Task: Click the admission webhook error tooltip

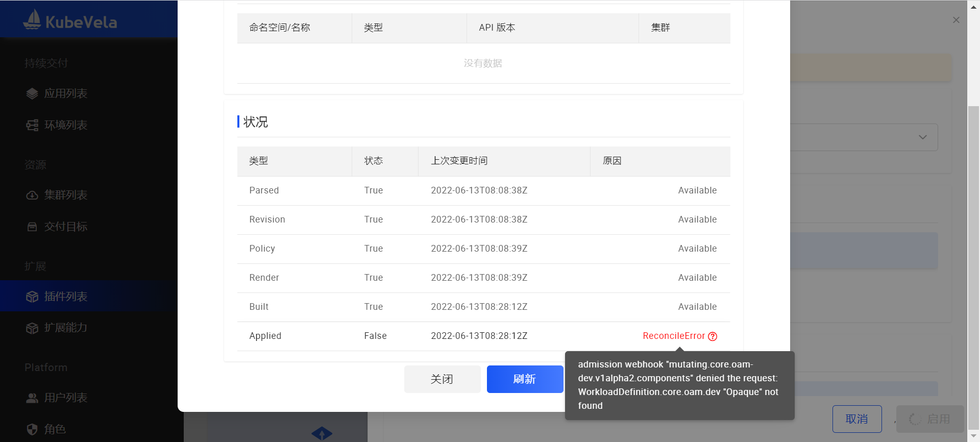Action: pyautogui.click(x=680, y=385)
